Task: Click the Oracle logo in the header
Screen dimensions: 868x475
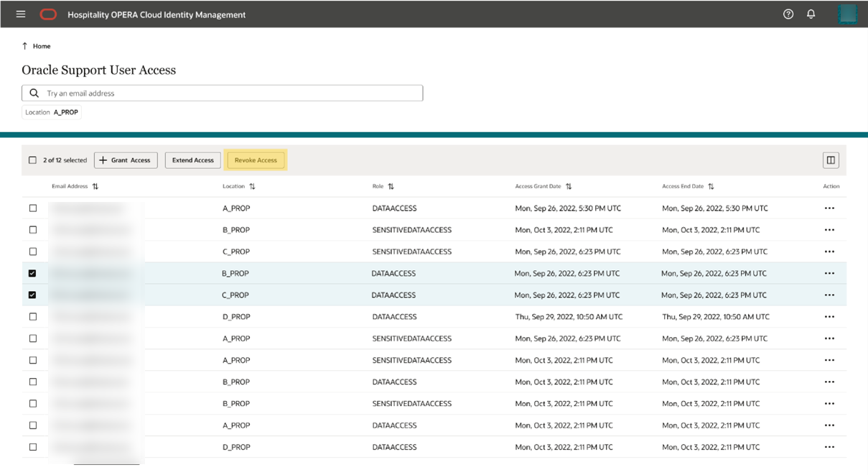Action: click(x=47, y=14)
